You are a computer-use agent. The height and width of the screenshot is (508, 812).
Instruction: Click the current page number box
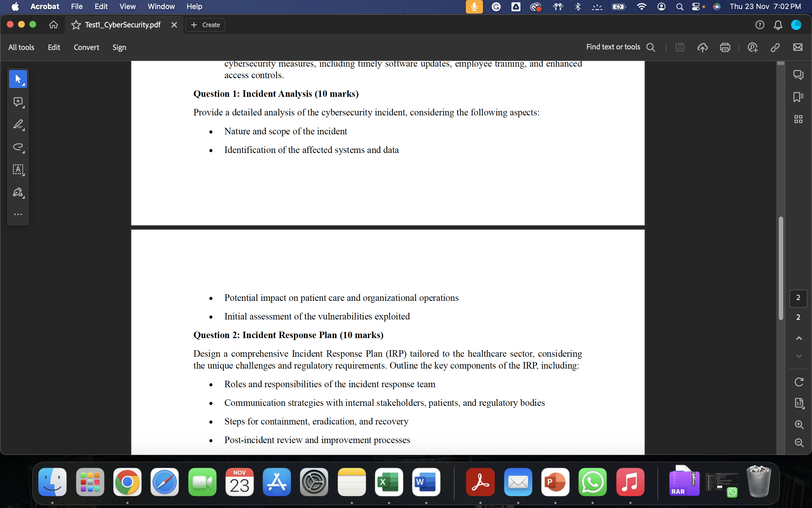pyautogui.click(x=798, y=298)
